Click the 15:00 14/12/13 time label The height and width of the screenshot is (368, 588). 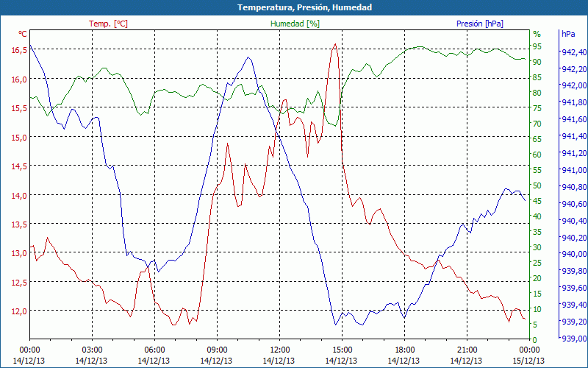click(x=341, y=355)
